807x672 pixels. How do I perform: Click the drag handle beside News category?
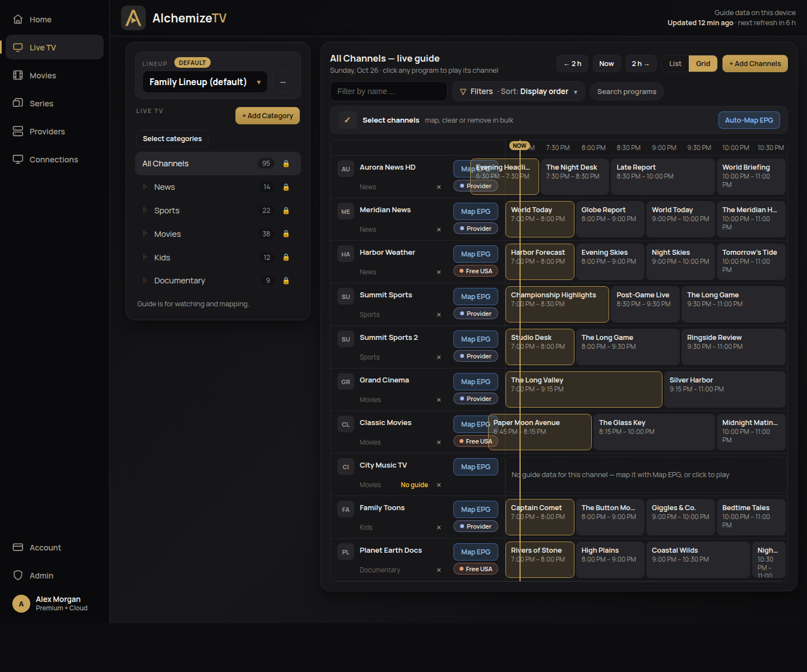tap(145, 187)
